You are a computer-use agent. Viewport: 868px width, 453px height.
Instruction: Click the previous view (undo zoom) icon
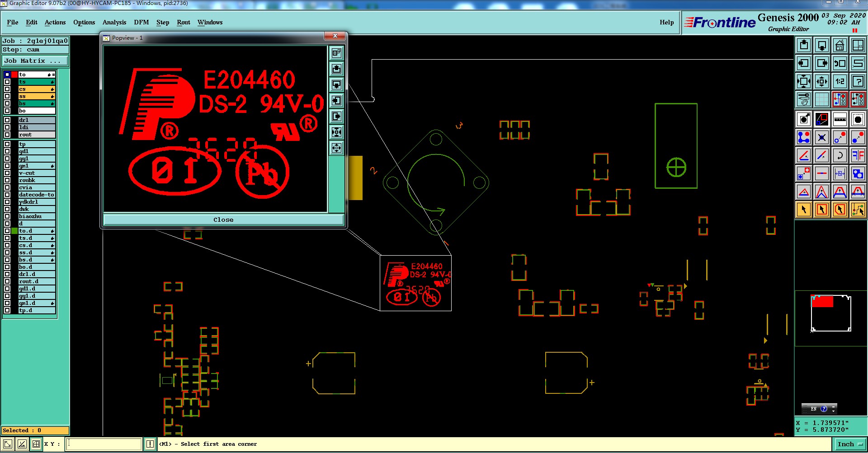click(x=840, y=63)
